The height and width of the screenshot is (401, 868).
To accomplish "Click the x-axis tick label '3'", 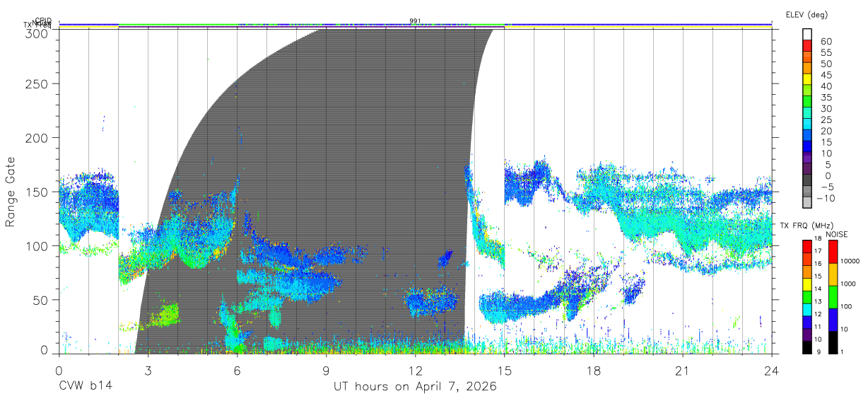I will coord(148,371).
